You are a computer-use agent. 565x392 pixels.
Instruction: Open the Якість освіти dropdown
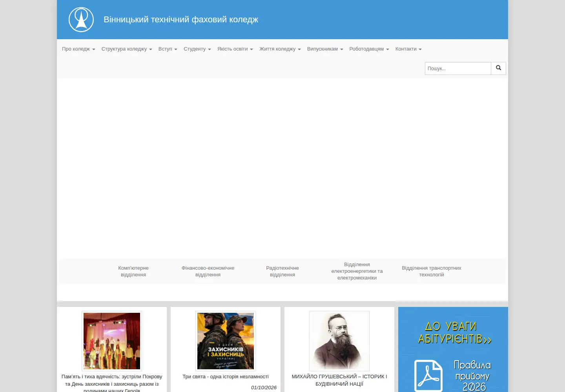click(x=235, y=49)
